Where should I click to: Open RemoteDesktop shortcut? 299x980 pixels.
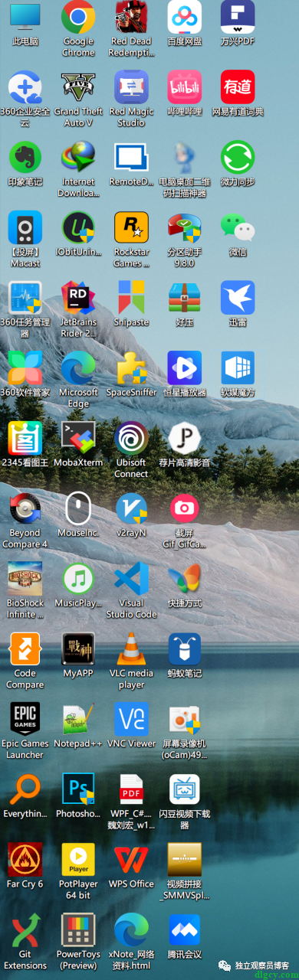(131, 157)
